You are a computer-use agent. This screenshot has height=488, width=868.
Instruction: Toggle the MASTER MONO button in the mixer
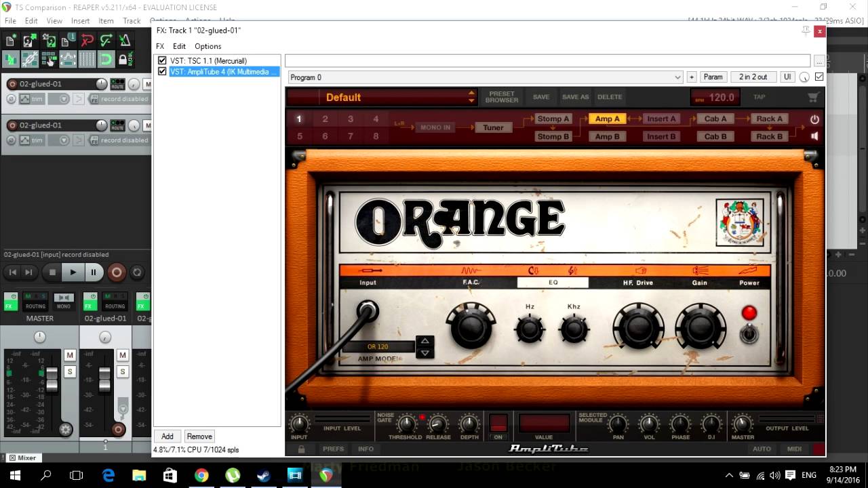pos(64,302)
